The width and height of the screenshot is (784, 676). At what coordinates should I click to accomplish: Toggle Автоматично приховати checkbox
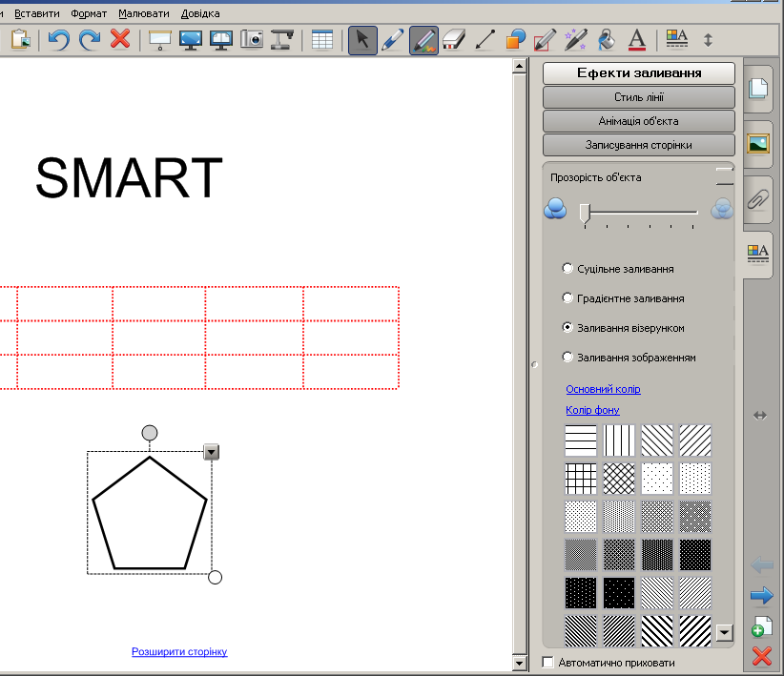click(548, 662)
